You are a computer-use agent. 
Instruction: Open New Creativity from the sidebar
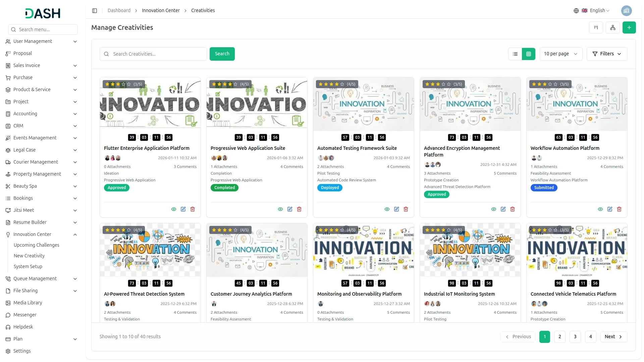pyautogui.click(x=29, y=255)
